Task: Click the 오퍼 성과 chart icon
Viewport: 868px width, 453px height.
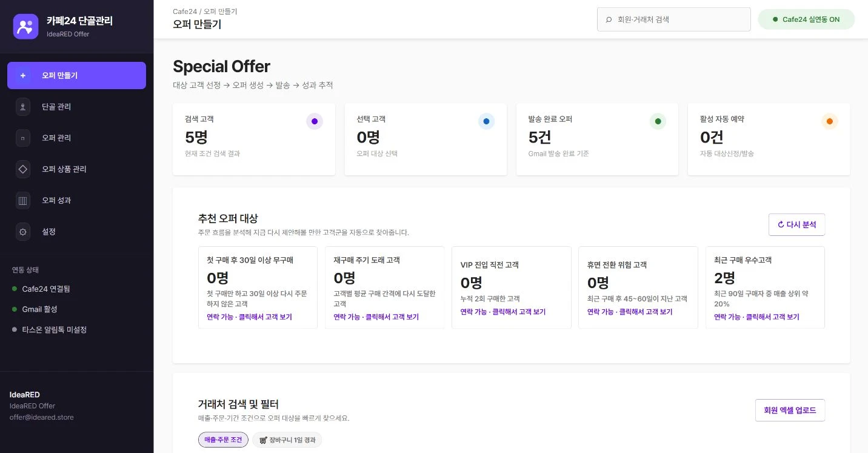Action: [23, 201]
